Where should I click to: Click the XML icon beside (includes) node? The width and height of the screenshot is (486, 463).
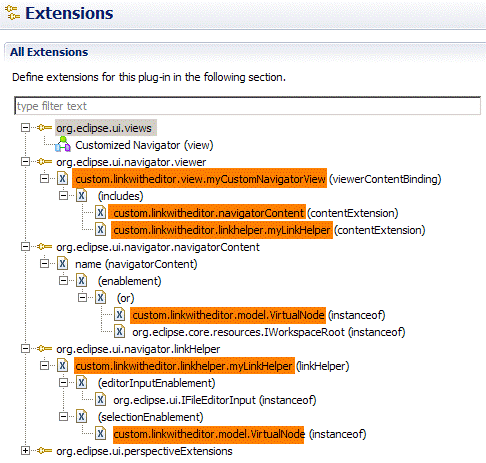(x=82, y=196)
